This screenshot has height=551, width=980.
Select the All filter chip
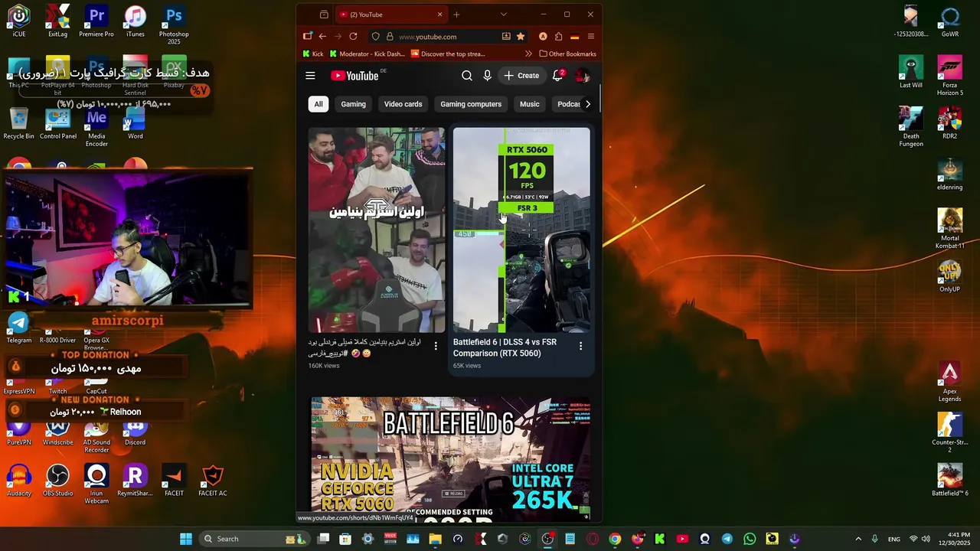pyautogui.click(x=318, y=104)
